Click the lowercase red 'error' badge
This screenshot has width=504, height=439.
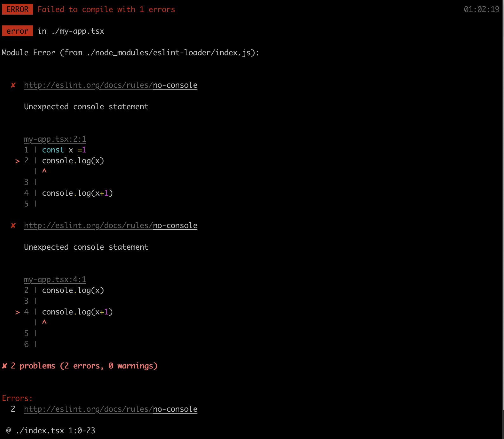[17, 31]
